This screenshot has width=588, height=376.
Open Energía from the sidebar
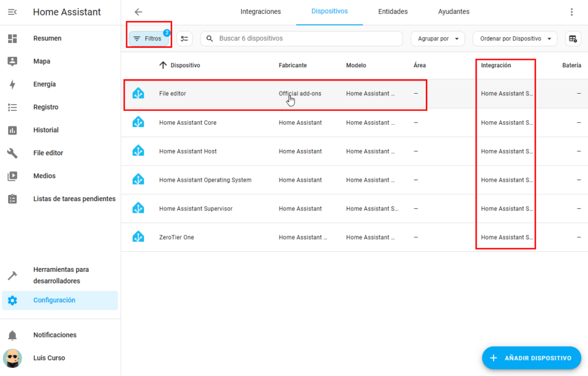click(44, 84)
